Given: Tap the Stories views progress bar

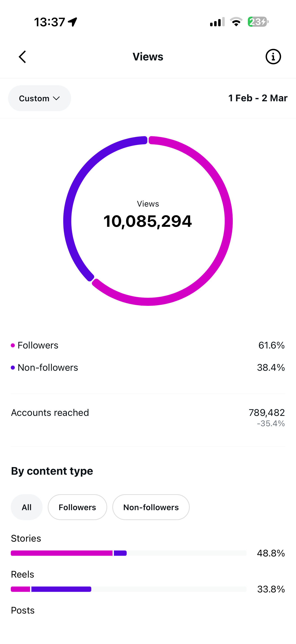Looking at the screenshot, I should point(128,553).
